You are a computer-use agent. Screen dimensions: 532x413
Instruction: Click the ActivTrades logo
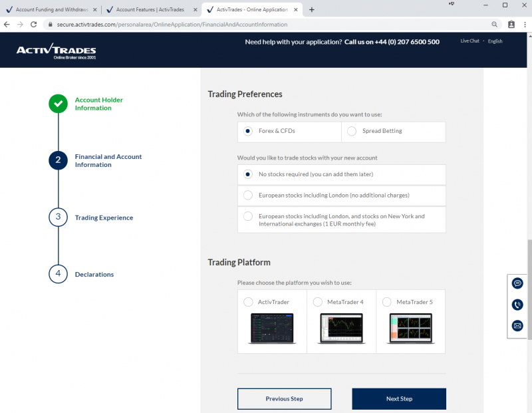pyautogui.click(x=57, y=52)
